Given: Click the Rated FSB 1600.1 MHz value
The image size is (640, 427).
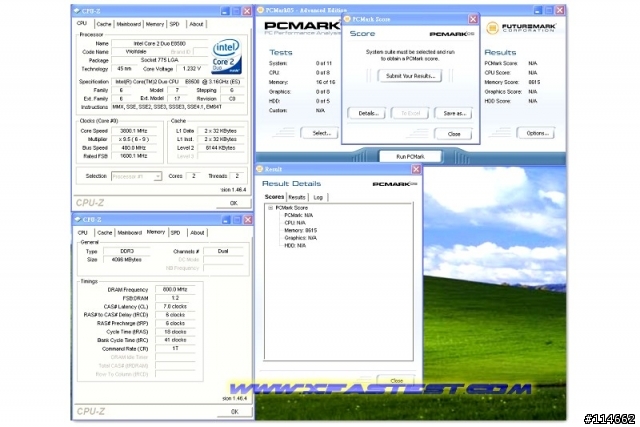Looking at the screenshot, I should tap(134, 156).
